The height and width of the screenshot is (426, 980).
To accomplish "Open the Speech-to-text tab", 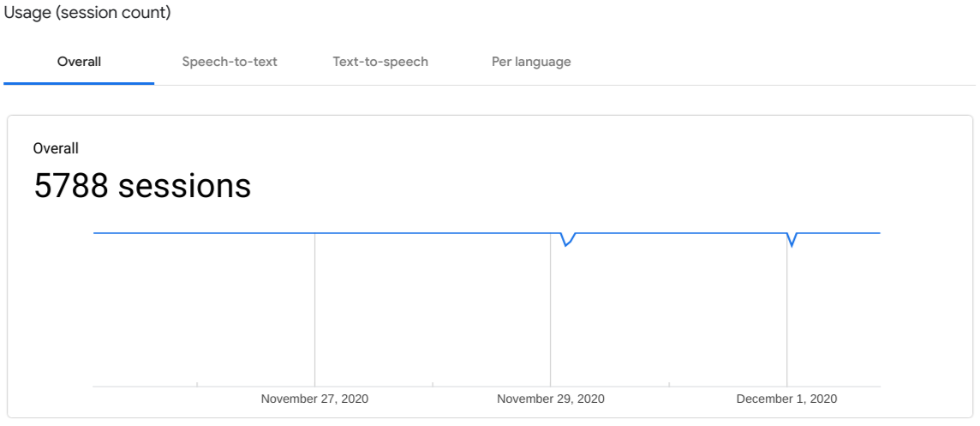I will 230,62.
